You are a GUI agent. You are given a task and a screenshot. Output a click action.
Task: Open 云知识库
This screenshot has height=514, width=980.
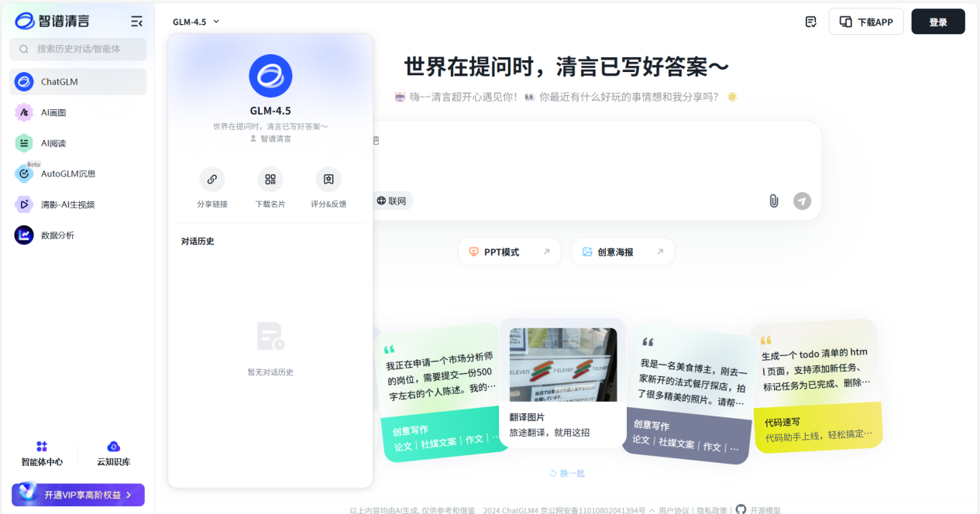[x=113, y=454]
